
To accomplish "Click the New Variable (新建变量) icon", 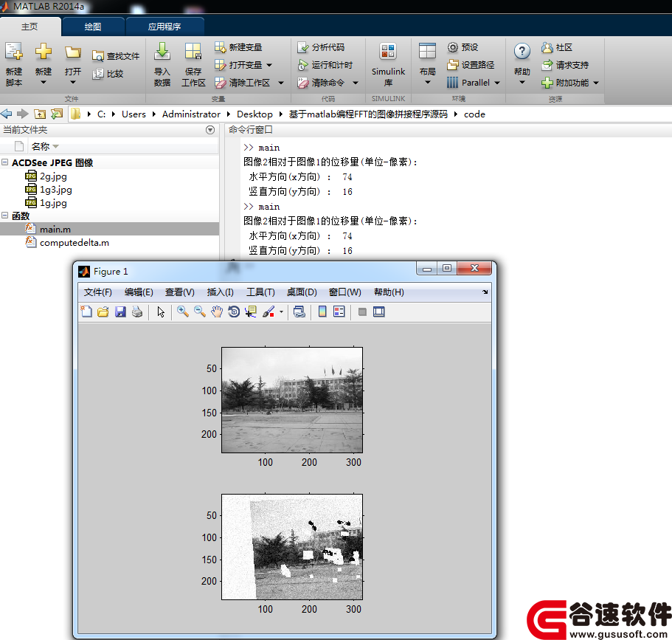I will coord(220,47).
